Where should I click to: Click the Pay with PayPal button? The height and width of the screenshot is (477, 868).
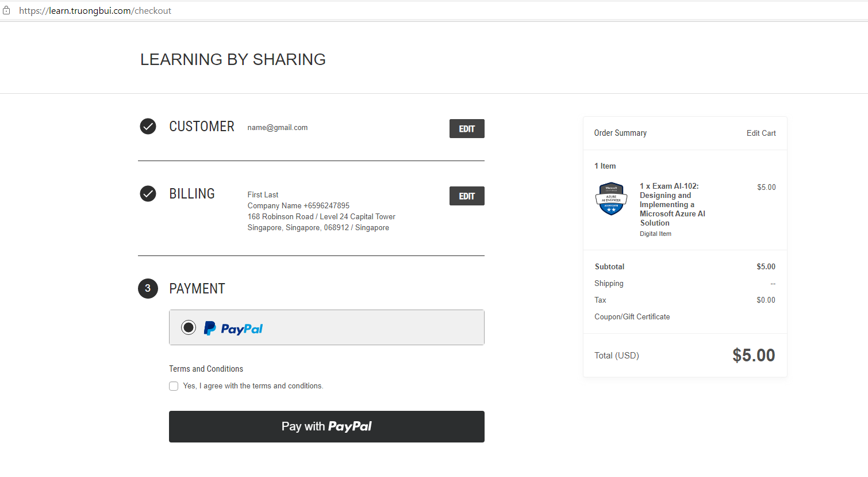327,426
